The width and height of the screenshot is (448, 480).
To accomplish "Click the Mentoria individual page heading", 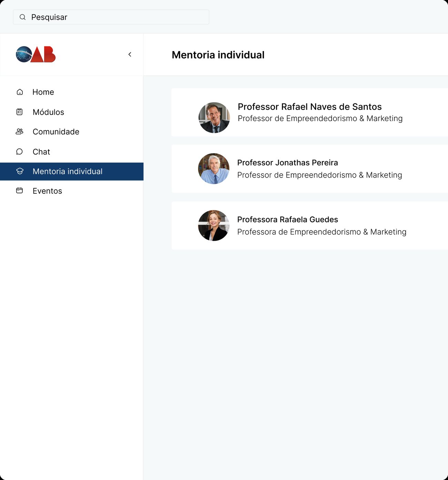I will point(218,55).
